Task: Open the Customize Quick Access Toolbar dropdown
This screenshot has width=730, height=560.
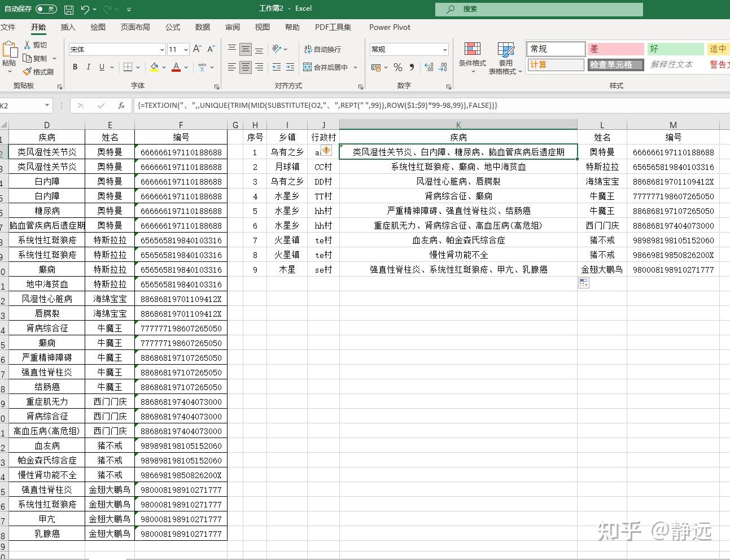Action: tap(129, 10)
